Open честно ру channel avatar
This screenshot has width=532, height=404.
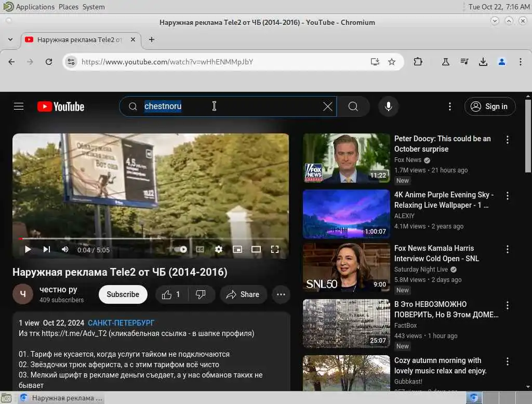tap(23, 294)
